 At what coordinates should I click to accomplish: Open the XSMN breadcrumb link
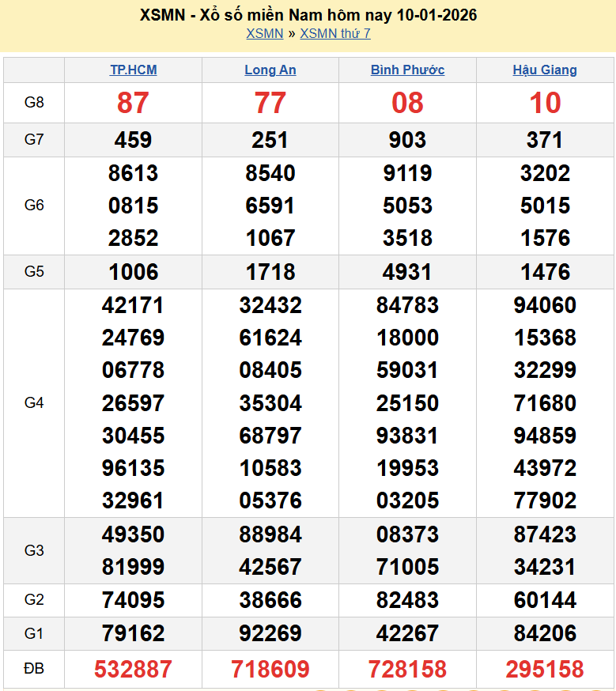click(264, 33)
